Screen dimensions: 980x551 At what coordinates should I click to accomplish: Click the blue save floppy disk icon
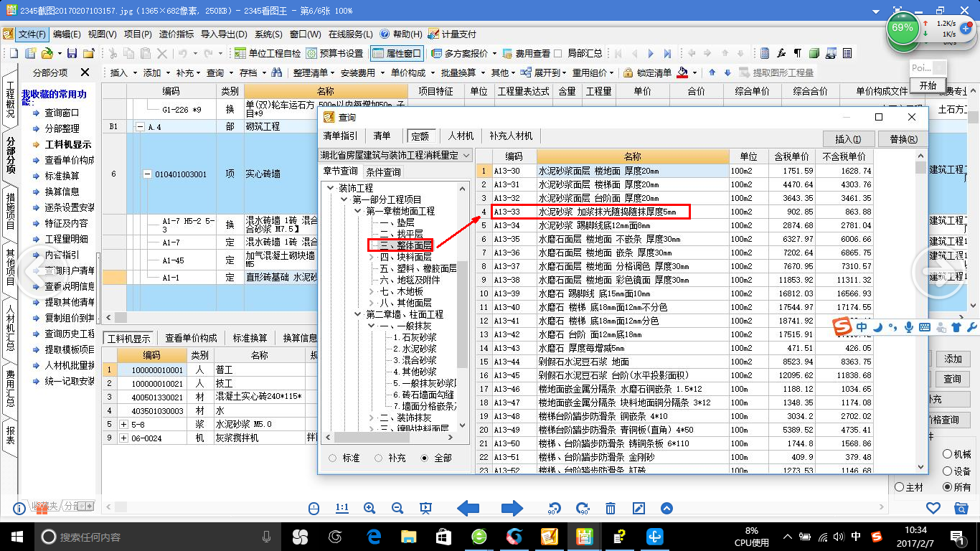pos(72,54)
